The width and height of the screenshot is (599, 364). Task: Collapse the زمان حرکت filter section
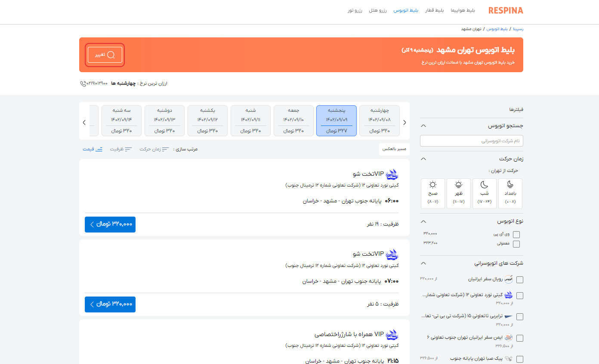(x=423, y=159)
